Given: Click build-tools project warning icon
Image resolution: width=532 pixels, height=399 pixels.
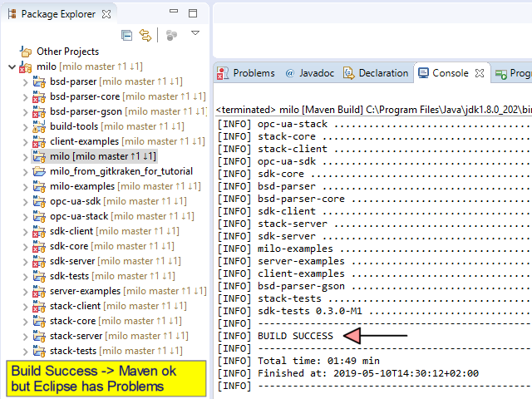Looking at the screenshot, I should (39, 126).
